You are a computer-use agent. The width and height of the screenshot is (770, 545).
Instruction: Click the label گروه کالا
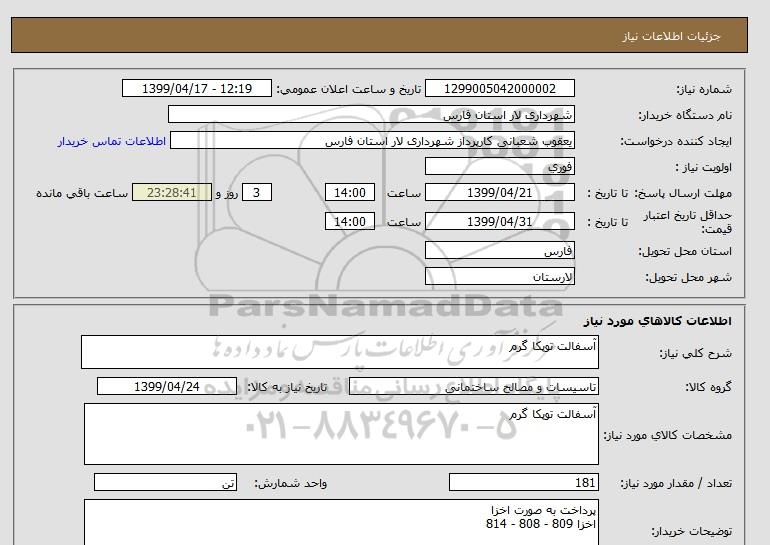(708, 387)
